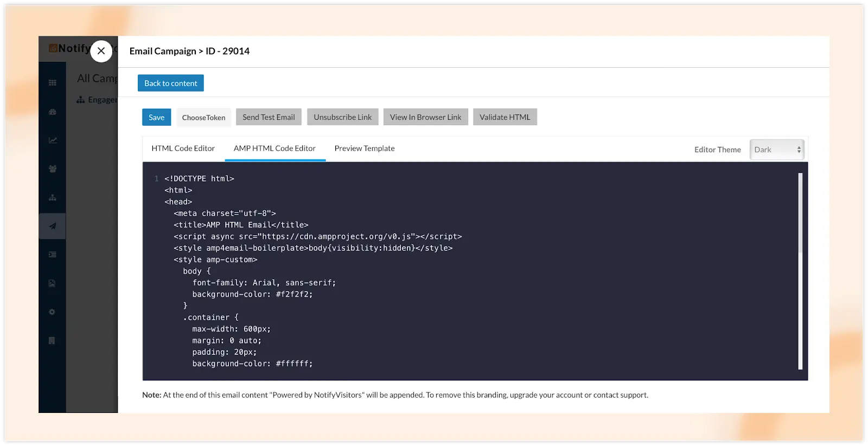Click the blue Save button
Screen dimensions: 868x446
click(156, 117)
